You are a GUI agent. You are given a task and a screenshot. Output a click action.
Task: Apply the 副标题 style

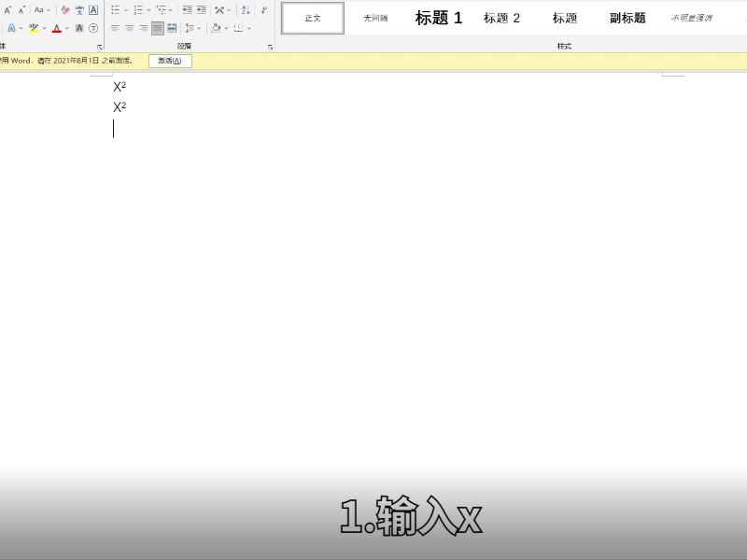point(627,18)
